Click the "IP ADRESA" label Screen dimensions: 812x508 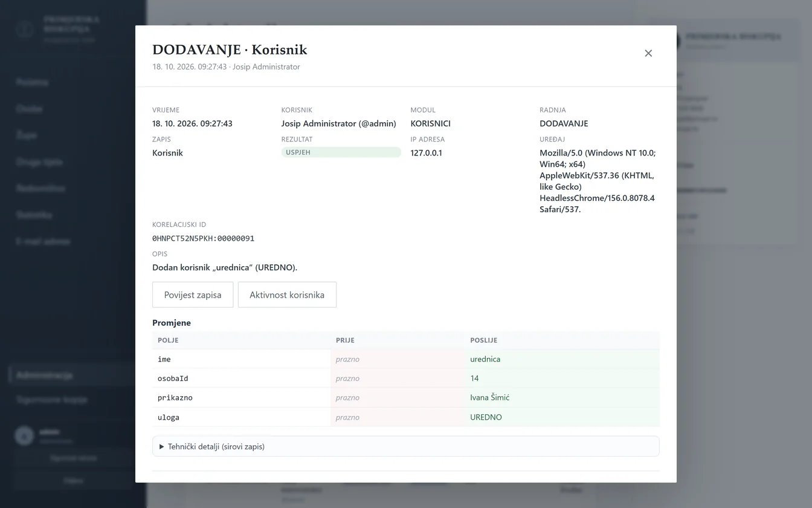click(x=427, y=139)
